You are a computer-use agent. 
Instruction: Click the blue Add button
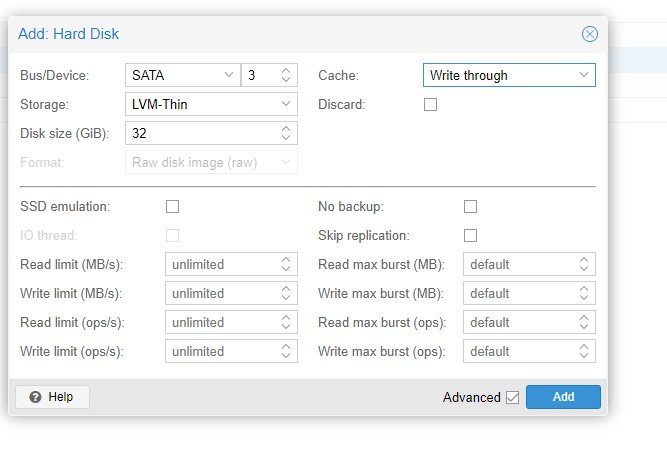click(563, 397)
